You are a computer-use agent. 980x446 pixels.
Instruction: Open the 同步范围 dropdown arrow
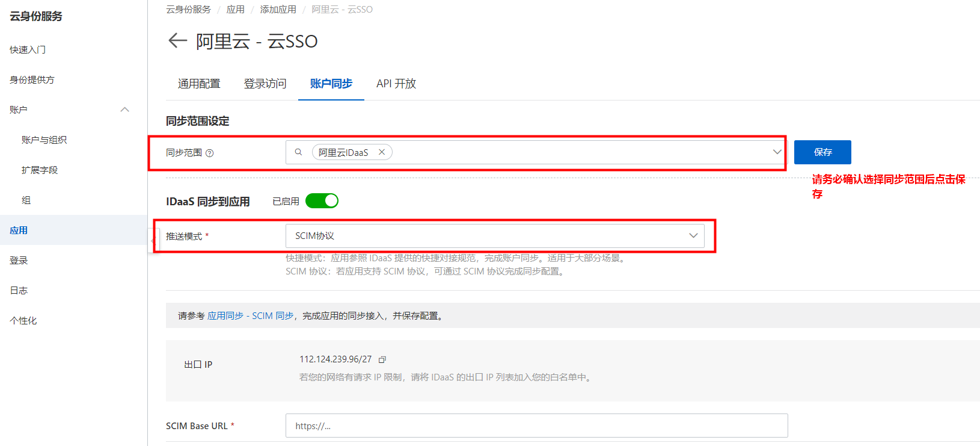[x=777, y=152]
